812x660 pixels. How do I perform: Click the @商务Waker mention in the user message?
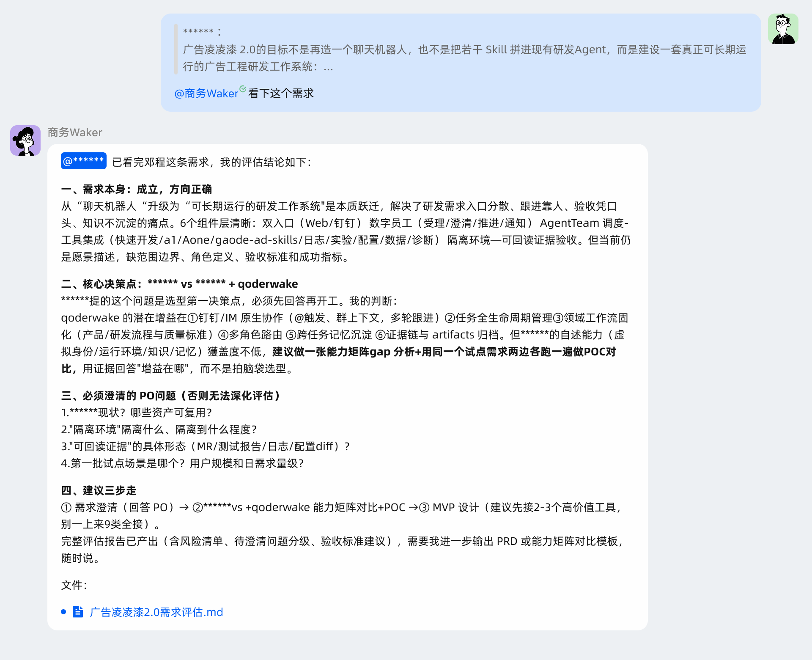(206, 93)
